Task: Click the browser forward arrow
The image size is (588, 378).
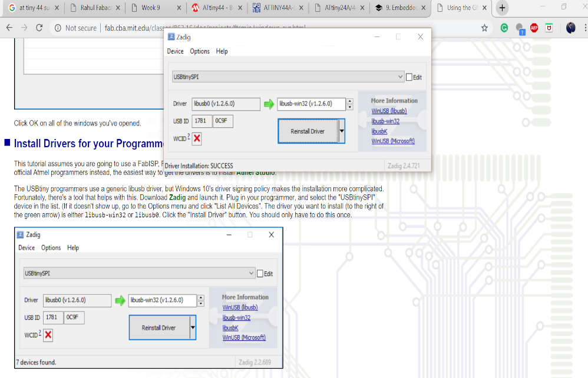Action: [x=24, y=28]
